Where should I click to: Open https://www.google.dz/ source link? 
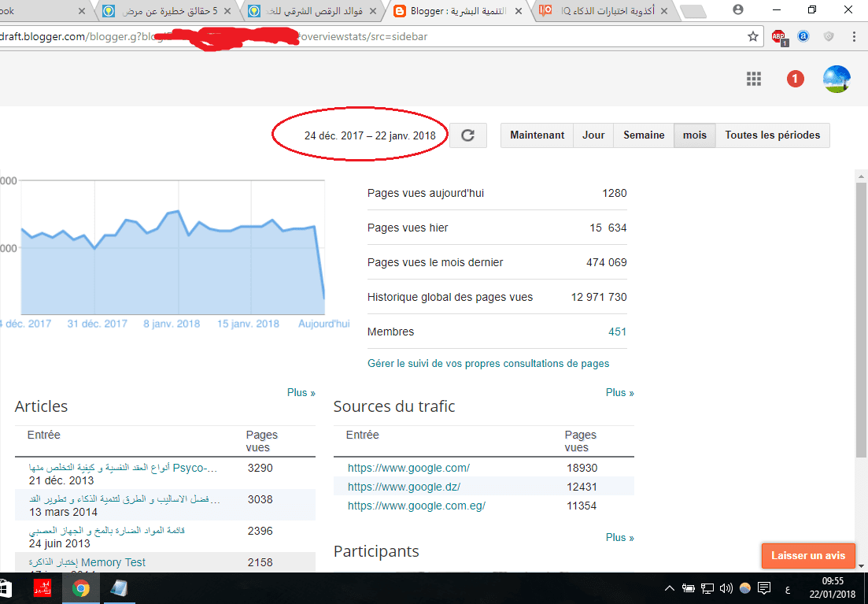tap(404, 487)
